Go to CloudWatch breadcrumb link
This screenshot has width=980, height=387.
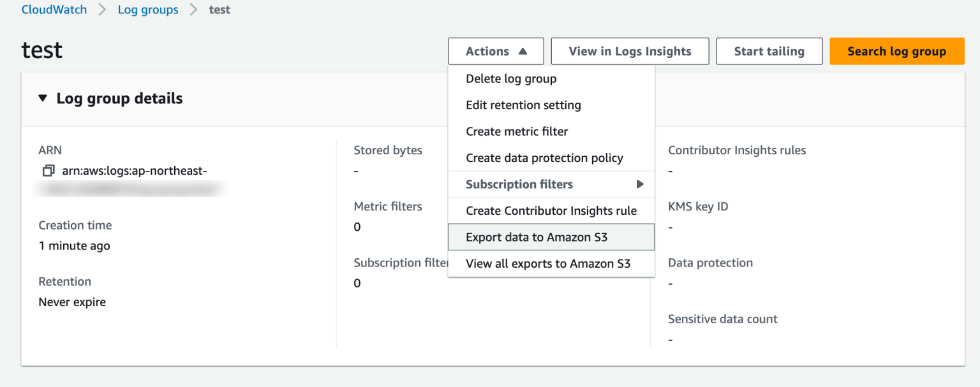click(54, 10)
